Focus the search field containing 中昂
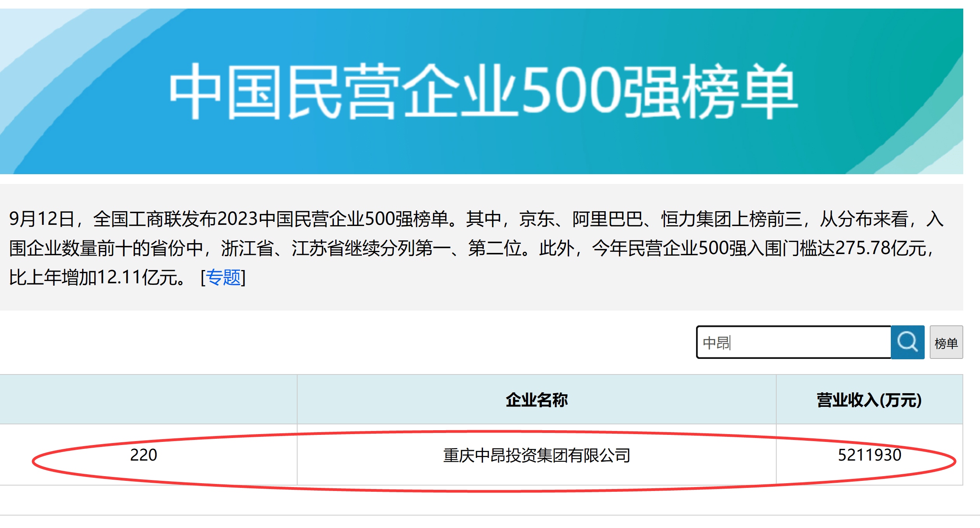The image size is (980, 528). [794, 342]
